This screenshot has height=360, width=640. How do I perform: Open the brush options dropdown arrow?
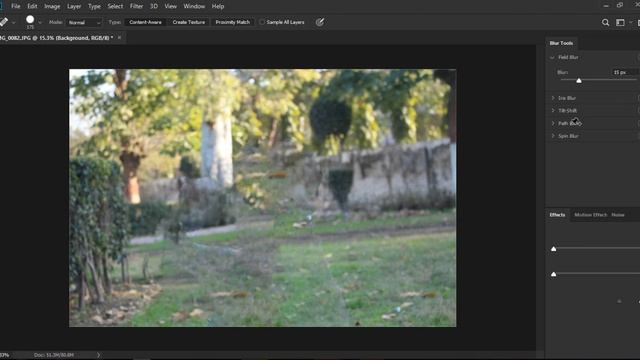pos(40,23)
